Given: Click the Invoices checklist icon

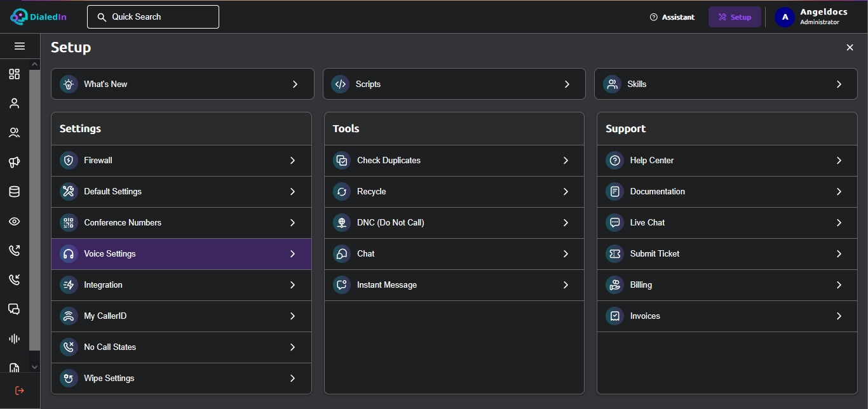Looking at the screenshot, I should (x=614, y=316).
